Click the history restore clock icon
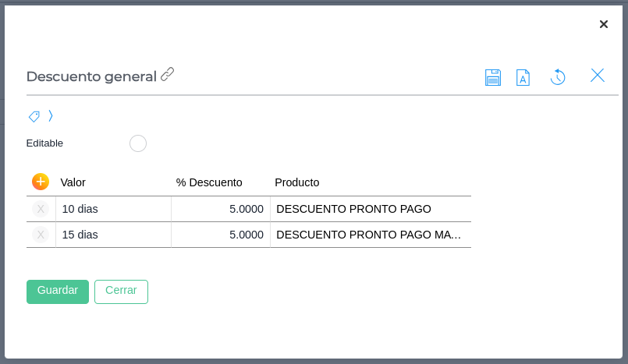 tap(558, 76)
